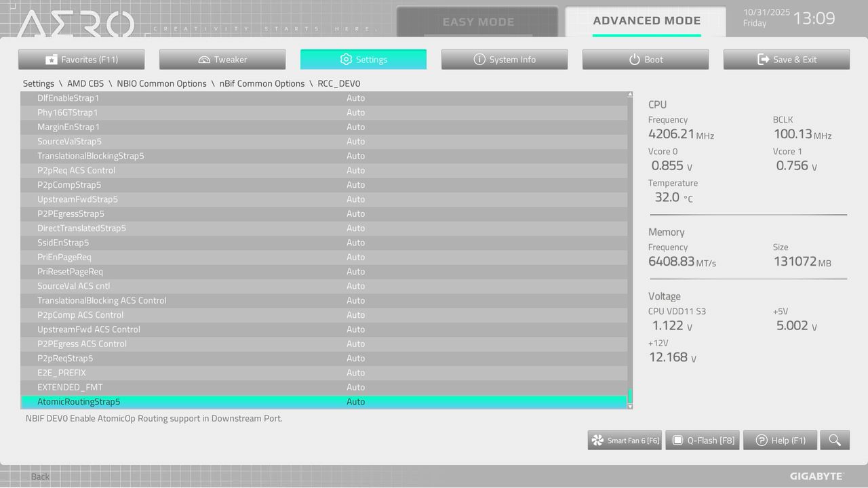Open the Auto dropdown for AtomicRoutingStrap5
The image size is (868, 488).
pos(356,401)
